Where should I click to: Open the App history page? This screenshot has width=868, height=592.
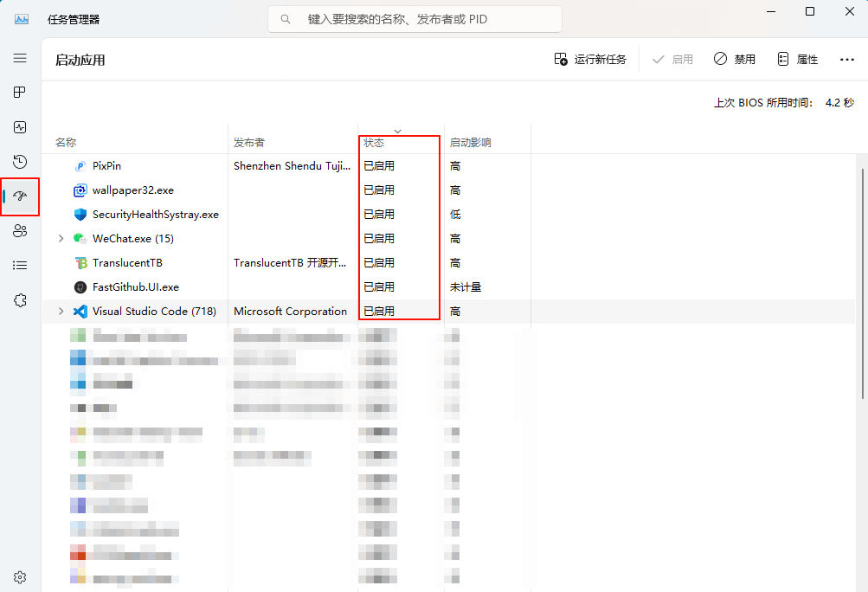click(x=20, y=161)
